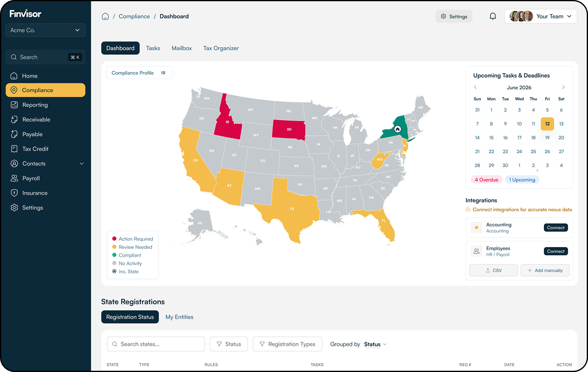Click the Compliance Profile 18 chip

(x=139, y=73)
